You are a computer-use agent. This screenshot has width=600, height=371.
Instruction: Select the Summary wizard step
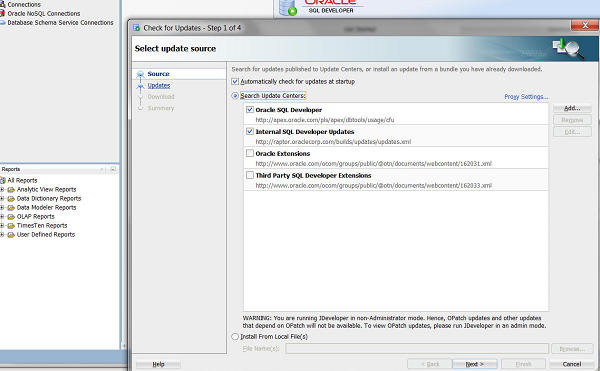(x=161, y=108)
